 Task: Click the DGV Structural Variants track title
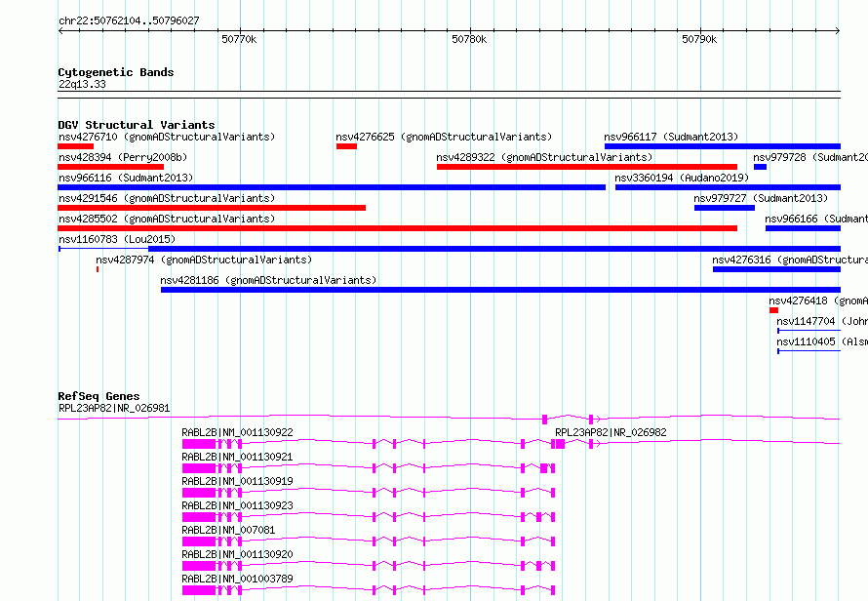(137, 125)
